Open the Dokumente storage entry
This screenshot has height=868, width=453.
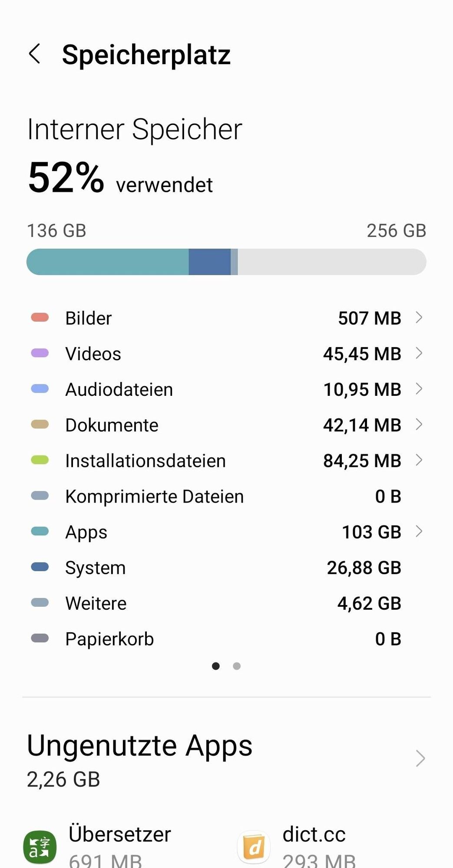pos(226,425)
